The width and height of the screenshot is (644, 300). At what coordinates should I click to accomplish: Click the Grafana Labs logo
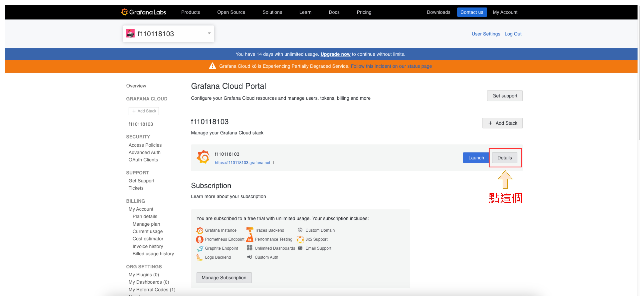click(143, 12)
